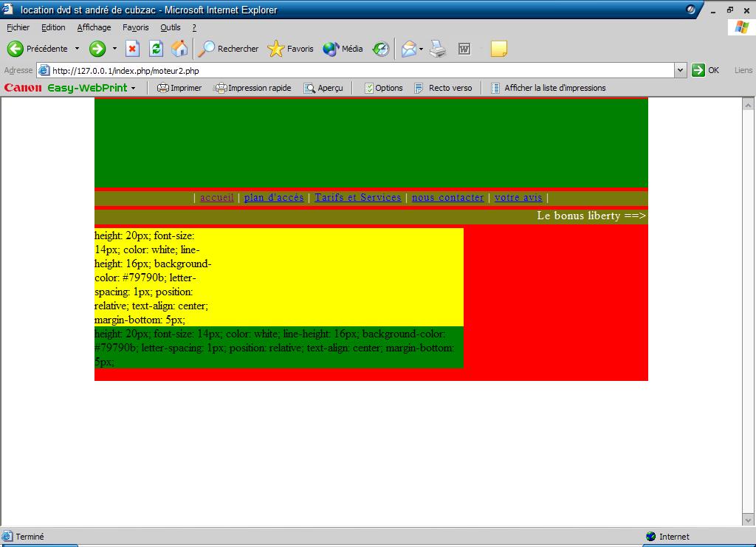Screen dimensions: 756x547
Task: Go back with the Précédente button
Action: point(37,49)
